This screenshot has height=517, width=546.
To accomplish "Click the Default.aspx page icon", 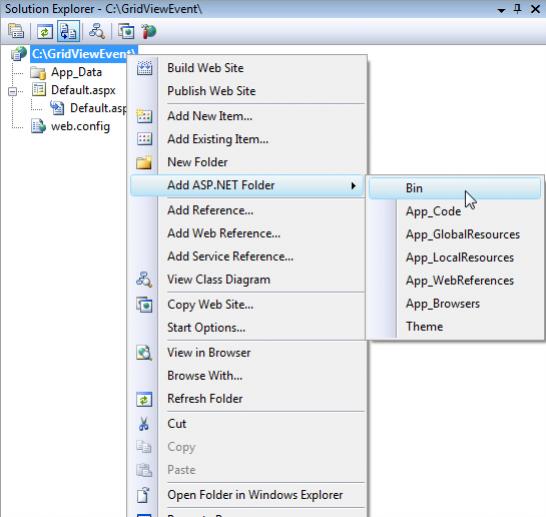I will tap(39, 90).
